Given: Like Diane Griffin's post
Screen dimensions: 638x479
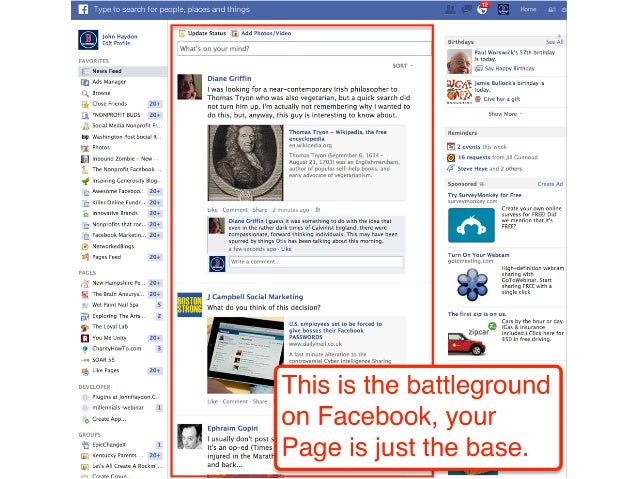Looking at the screenshot, I should tap(212, 210).
